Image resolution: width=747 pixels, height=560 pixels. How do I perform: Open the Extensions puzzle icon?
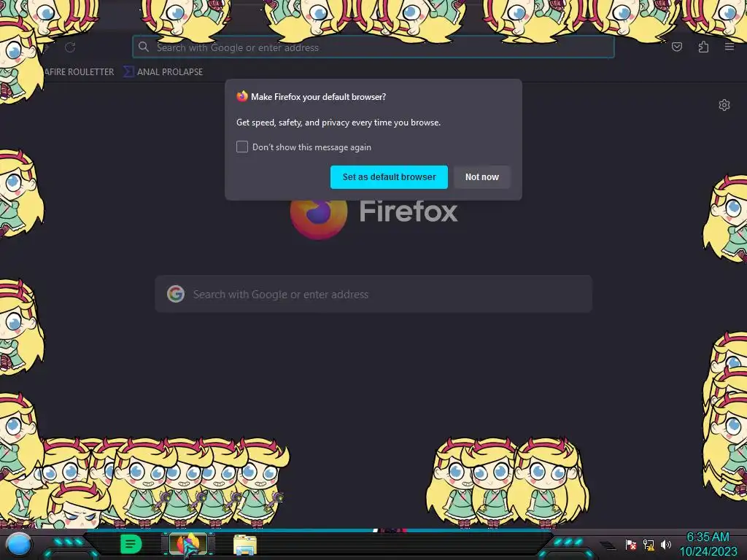(x=703, y=47)
